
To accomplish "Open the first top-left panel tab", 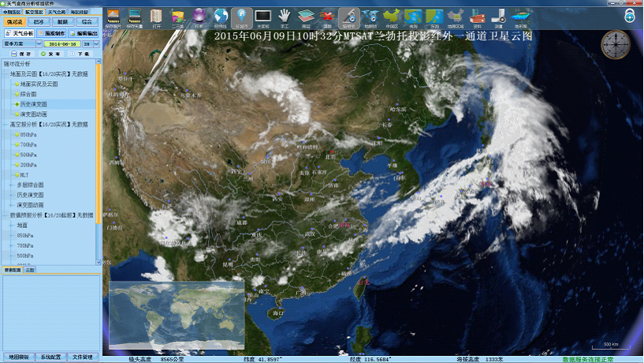I will point(12,12).
